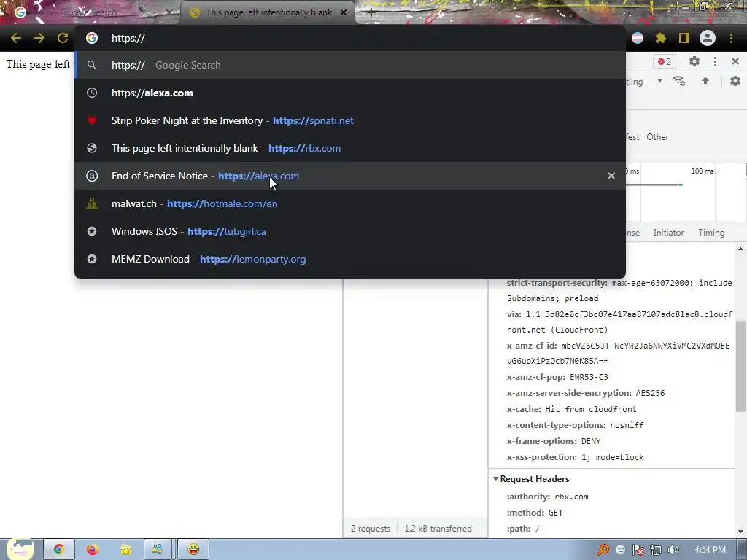Choose the End of Service Notice suggestion
Viewport: 747px width, 560px height.
click(x=350, y=176)
